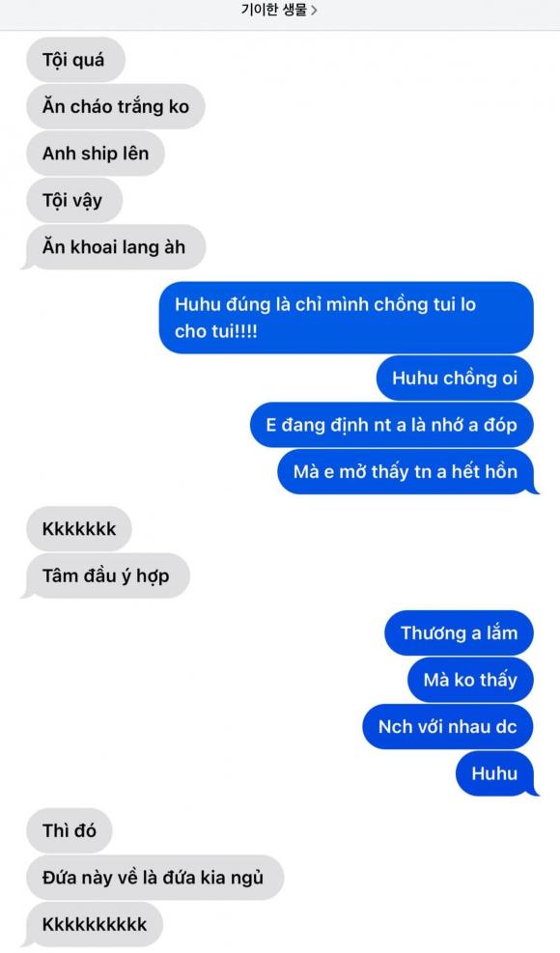Viewport: 560px width, 953px height.
Task: Open contact details via the chevron next to 기이한 생물
Action: (x=314, y=10)
